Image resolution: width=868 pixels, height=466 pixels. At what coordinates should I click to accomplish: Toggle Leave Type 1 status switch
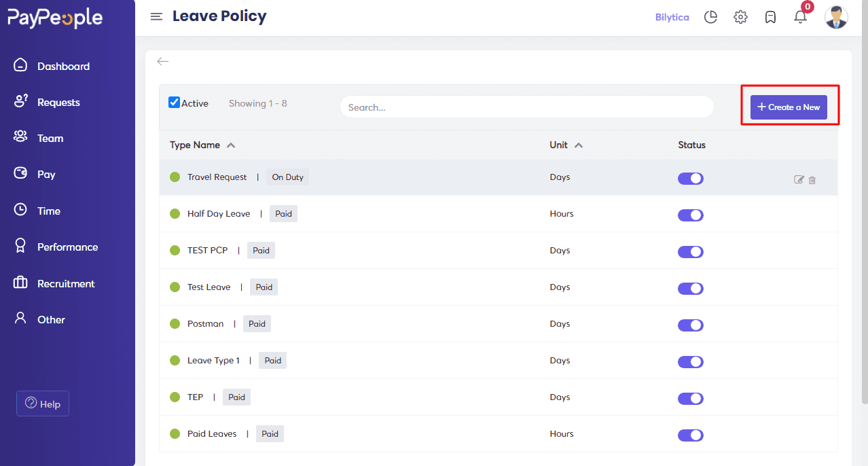point(691,362)
